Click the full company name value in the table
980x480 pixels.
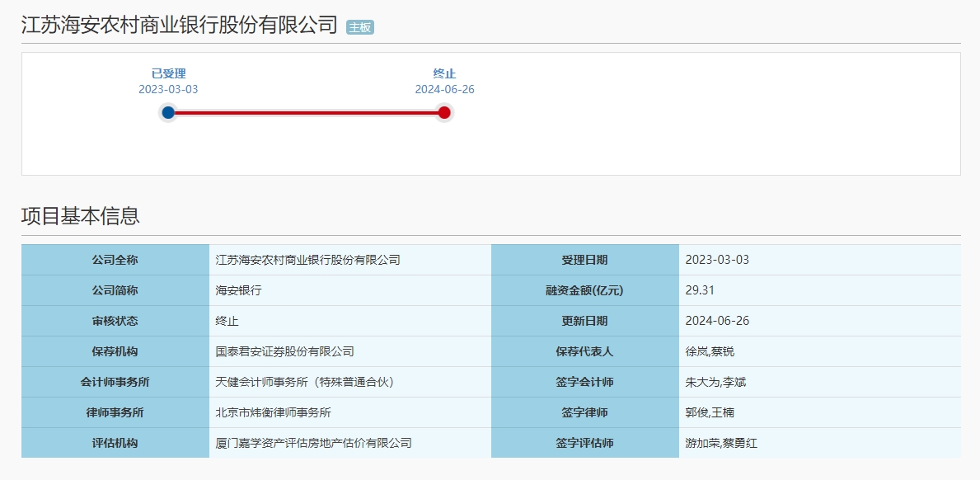(350, 260)
